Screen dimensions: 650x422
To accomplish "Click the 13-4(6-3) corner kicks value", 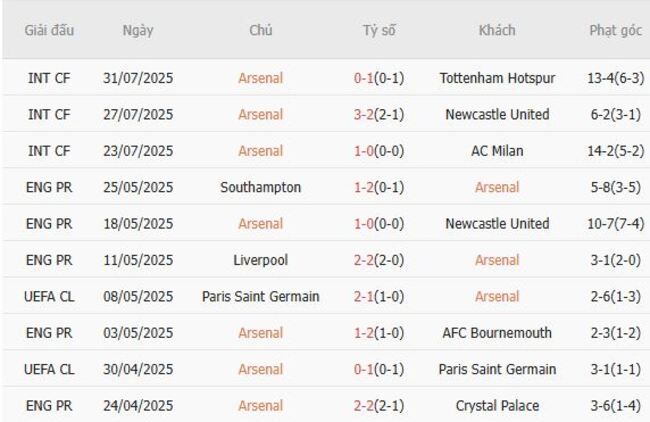I will pyautogui.click(x=616, y=78).
